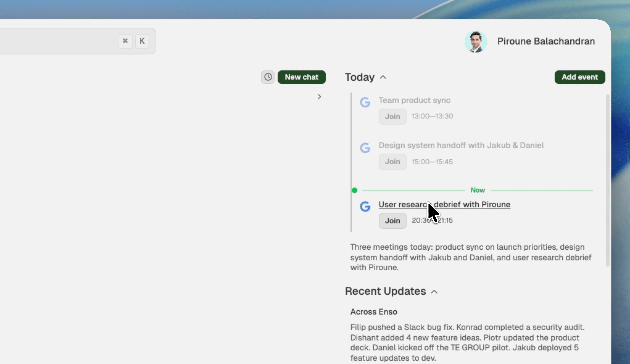
Task: Start a New chat
Action: 302,77
